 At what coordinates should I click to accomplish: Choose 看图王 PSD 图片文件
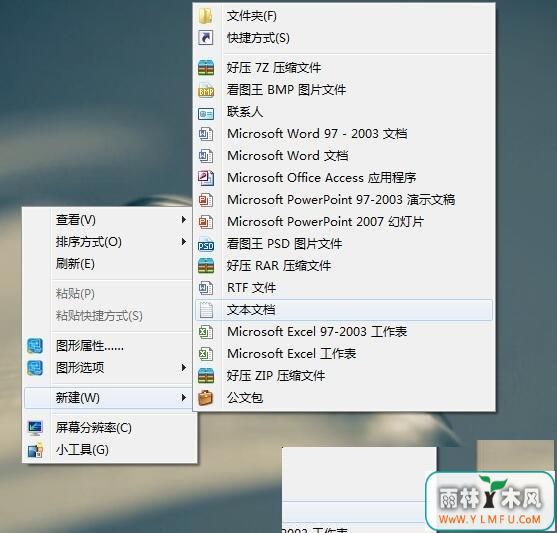(x=285, y=244)
